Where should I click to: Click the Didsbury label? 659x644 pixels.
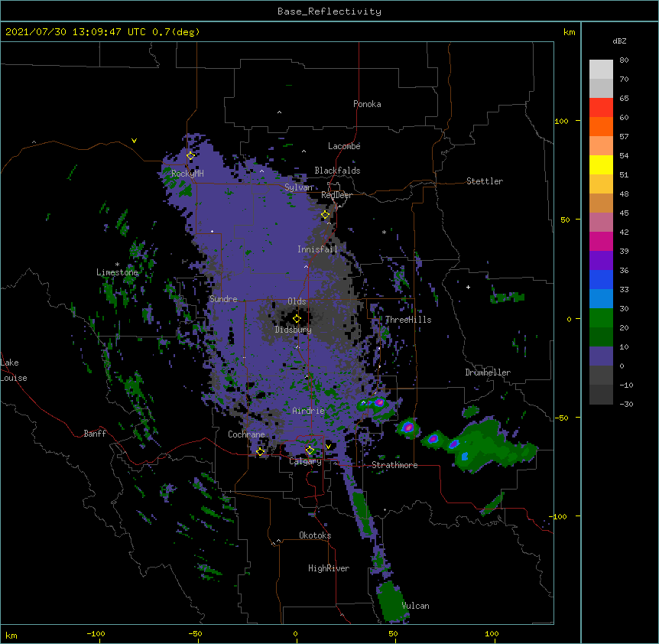point(294,330)
